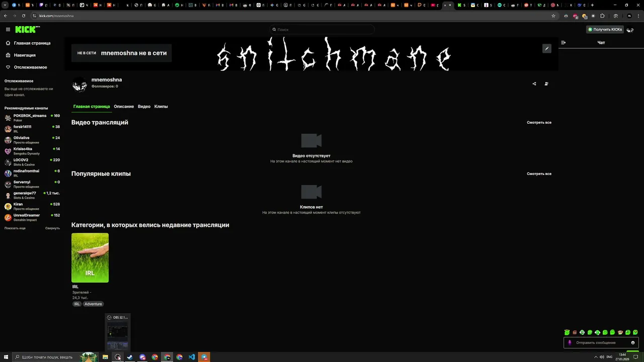Open Steam from the taskbar
Image resolution: width=644 pixels, height=362 pixels.
(130, 357)
